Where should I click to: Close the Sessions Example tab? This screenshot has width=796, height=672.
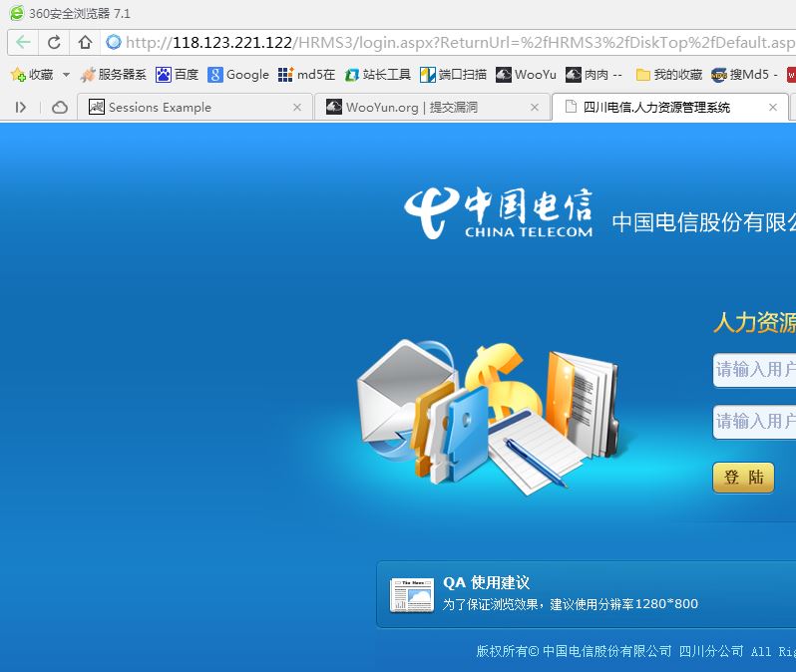coord(297,107)
